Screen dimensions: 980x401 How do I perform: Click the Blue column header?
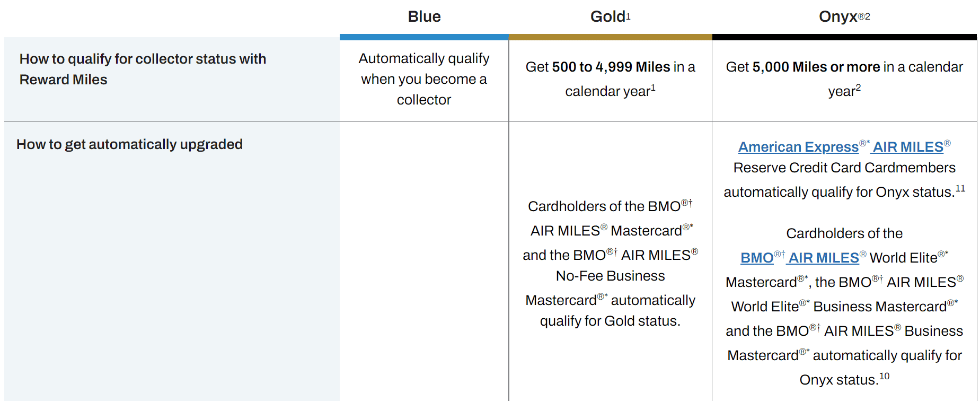424,16
